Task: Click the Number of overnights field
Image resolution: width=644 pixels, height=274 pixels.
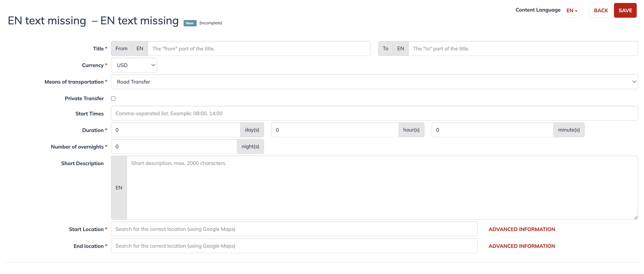Action: click(174, 147)
